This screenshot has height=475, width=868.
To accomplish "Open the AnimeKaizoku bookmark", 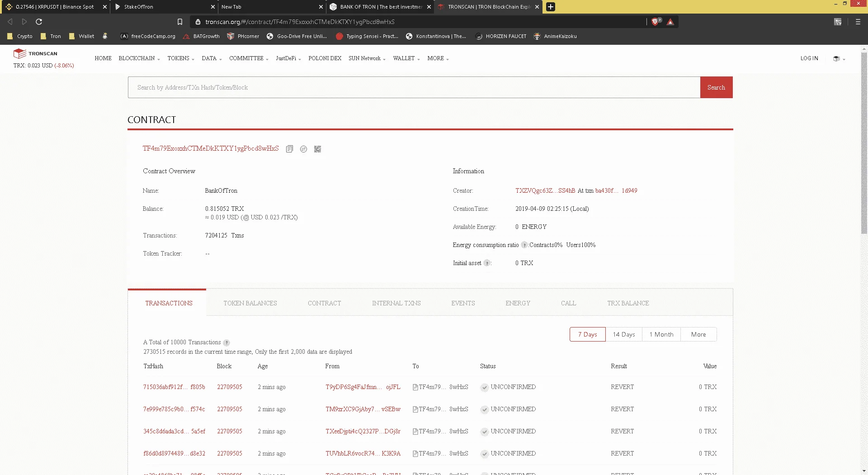I will [555, 36].
